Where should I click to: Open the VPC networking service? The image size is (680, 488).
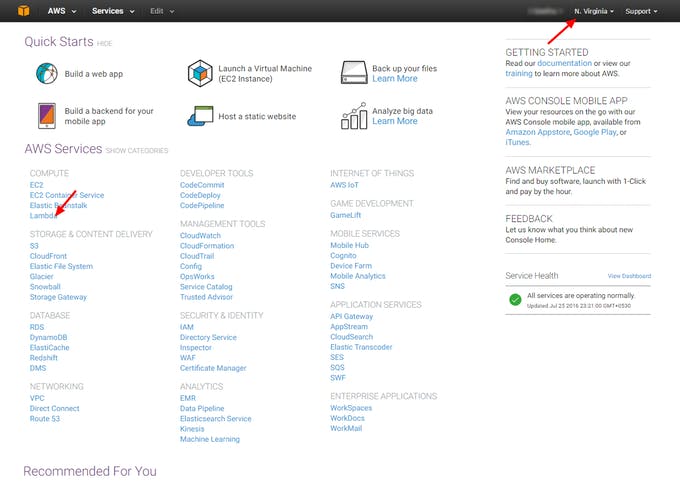37,398
